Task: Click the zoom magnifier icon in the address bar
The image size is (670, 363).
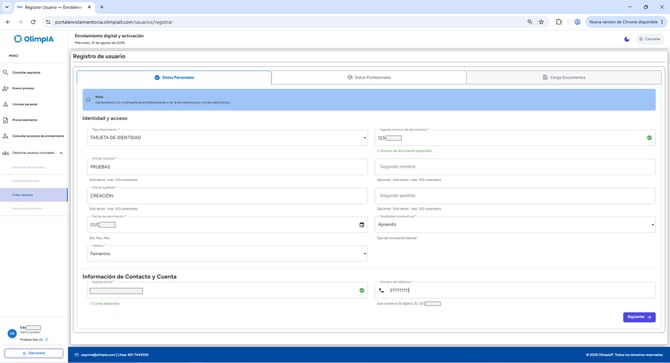Action: (529, 22)
